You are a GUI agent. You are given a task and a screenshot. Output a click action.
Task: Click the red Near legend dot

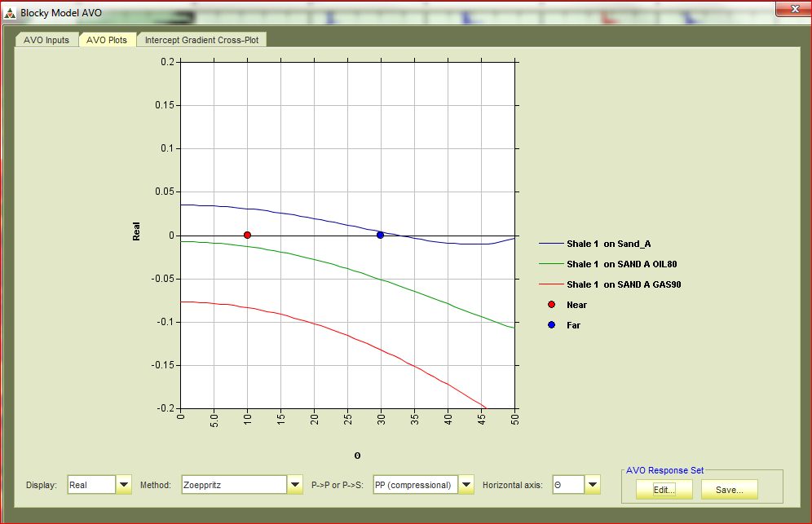point(552,305)
